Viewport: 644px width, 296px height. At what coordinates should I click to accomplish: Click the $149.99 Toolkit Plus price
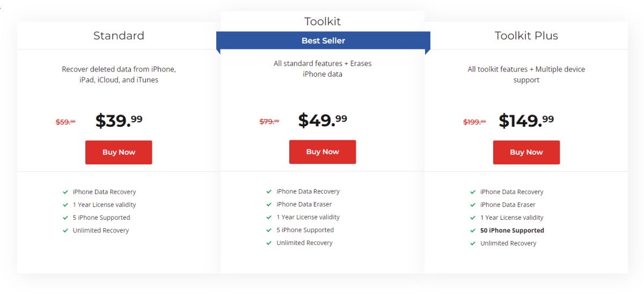[x=526, y=120]
